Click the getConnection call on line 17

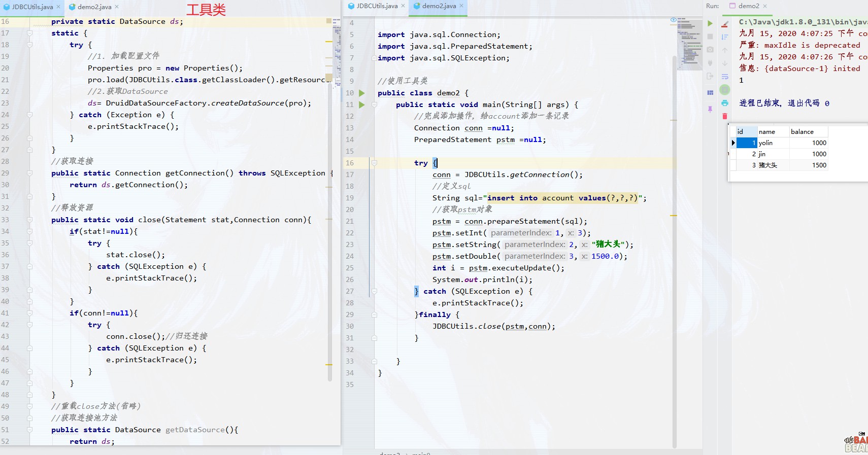540,174
